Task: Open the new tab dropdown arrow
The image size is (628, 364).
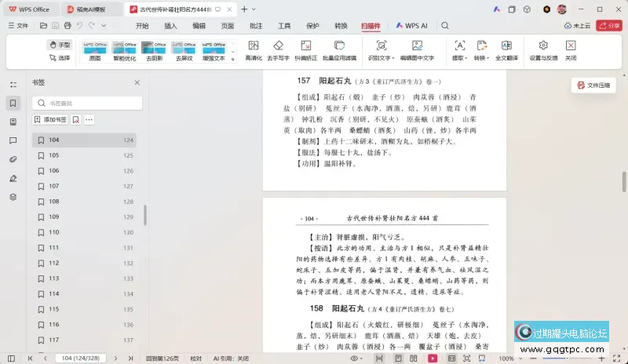Action: [254, 9]
